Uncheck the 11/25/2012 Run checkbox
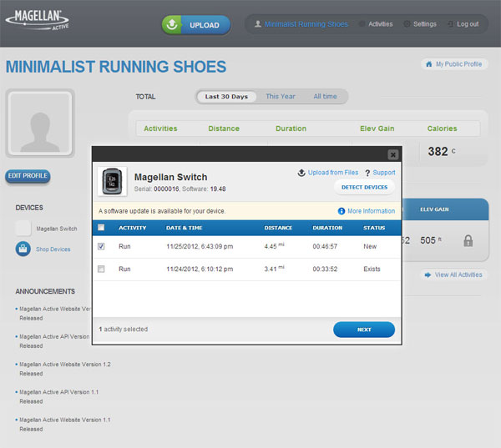The width and height of the screenshot is (501, 448). [x=101, y=246]
